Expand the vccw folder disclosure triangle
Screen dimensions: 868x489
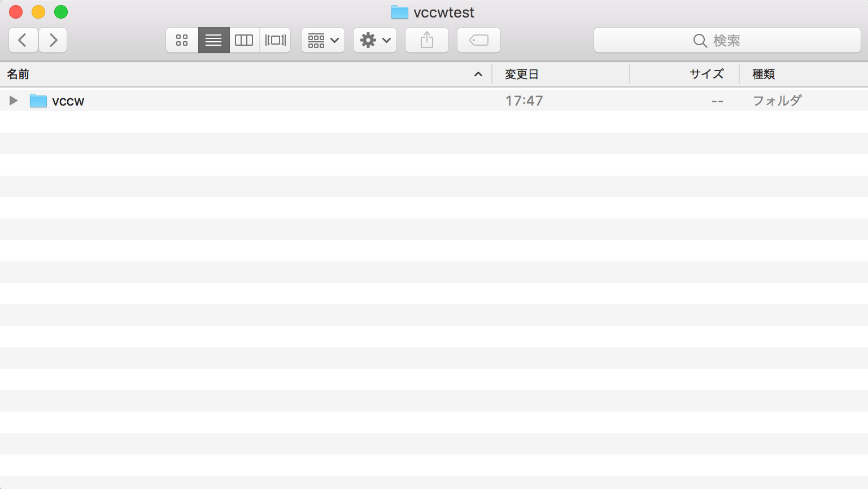coord(14,101)
